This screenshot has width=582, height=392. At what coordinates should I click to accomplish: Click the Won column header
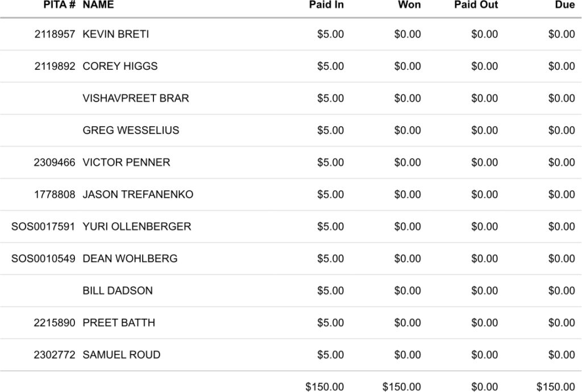coord(409,5)
